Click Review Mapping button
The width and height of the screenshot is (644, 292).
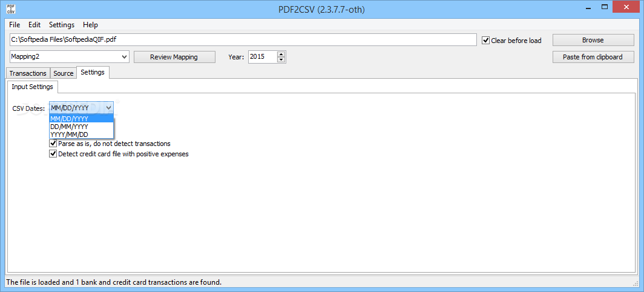click(174, 57)
